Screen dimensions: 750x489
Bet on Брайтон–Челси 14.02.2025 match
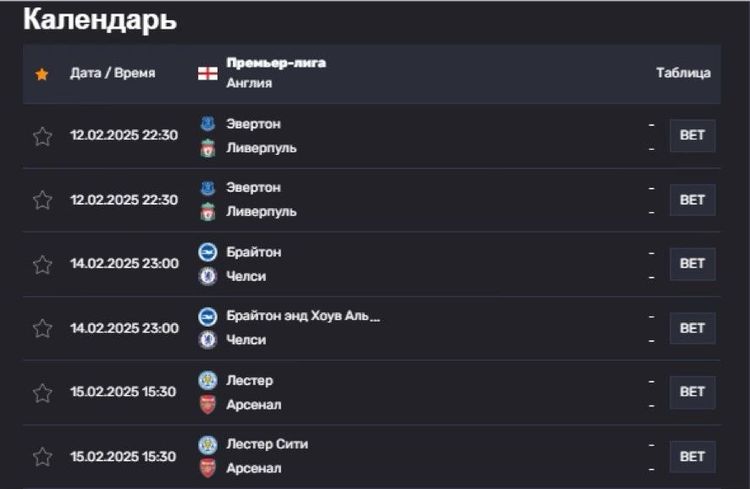[x=693, y=264]
